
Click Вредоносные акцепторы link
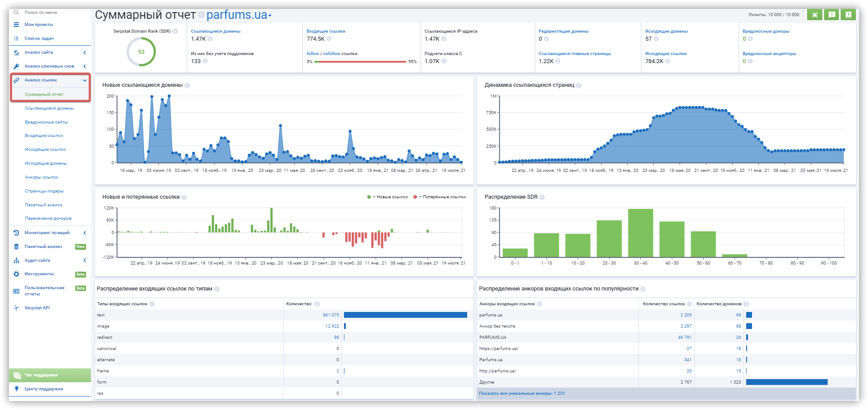(769, 54)
